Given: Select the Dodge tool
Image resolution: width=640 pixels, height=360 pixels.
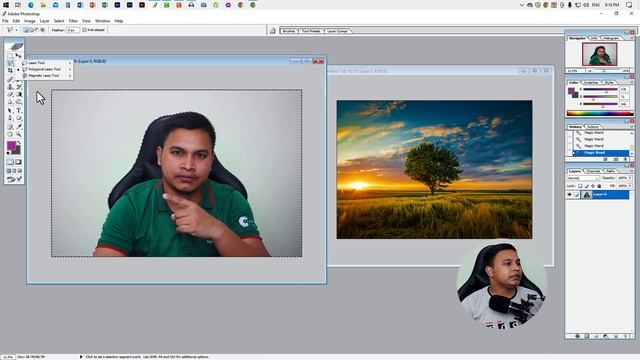Looking at the screenshot, I should 19,102.
